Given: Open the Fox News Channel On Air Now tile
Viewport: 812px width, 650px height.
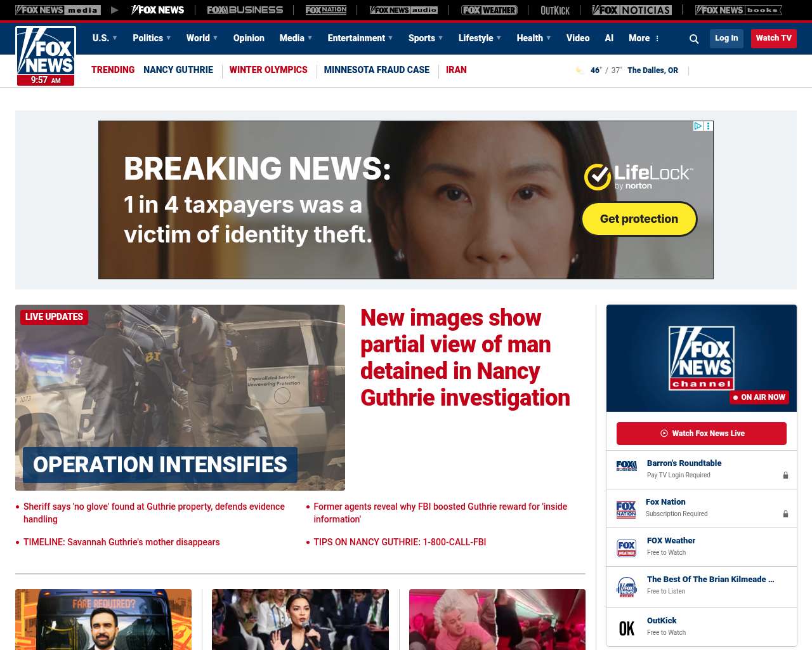Looking at the screenshot, I should pyautogui.click(x=702, y=358).
